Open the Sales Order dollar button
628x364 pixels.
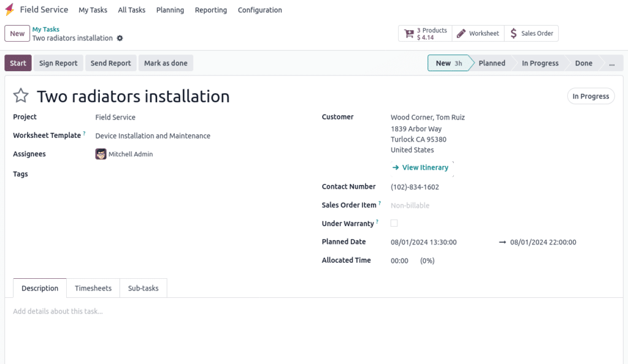531,34
